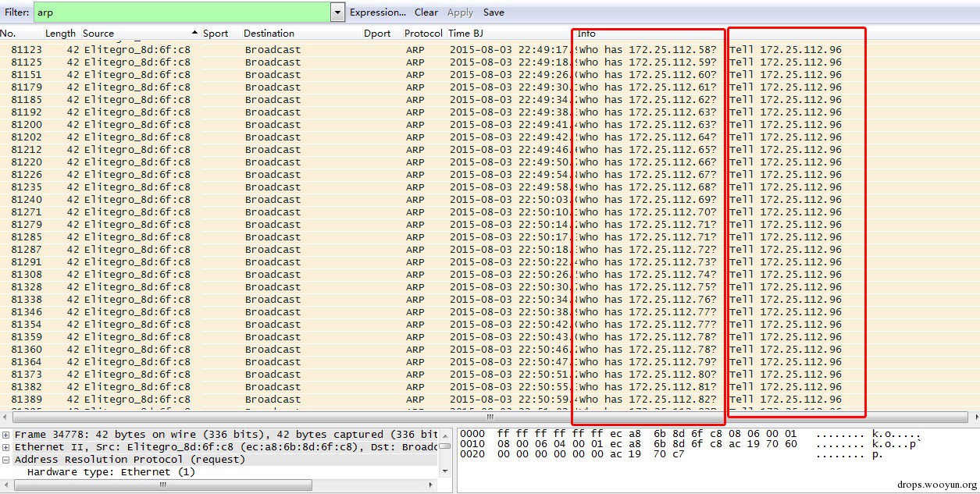Click down arrow of packet details scrollbar
This screenshot has height=494, width=980.
445,472
